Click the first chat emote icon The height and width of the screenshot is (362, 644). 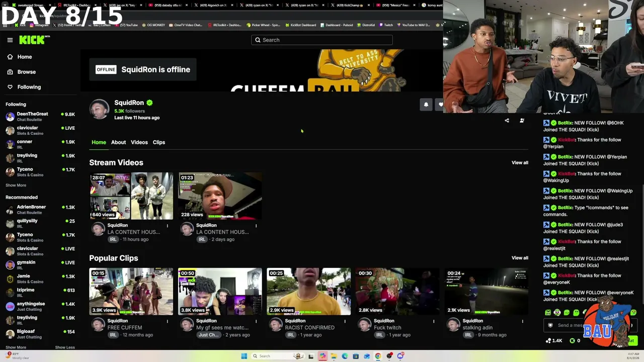548,312
